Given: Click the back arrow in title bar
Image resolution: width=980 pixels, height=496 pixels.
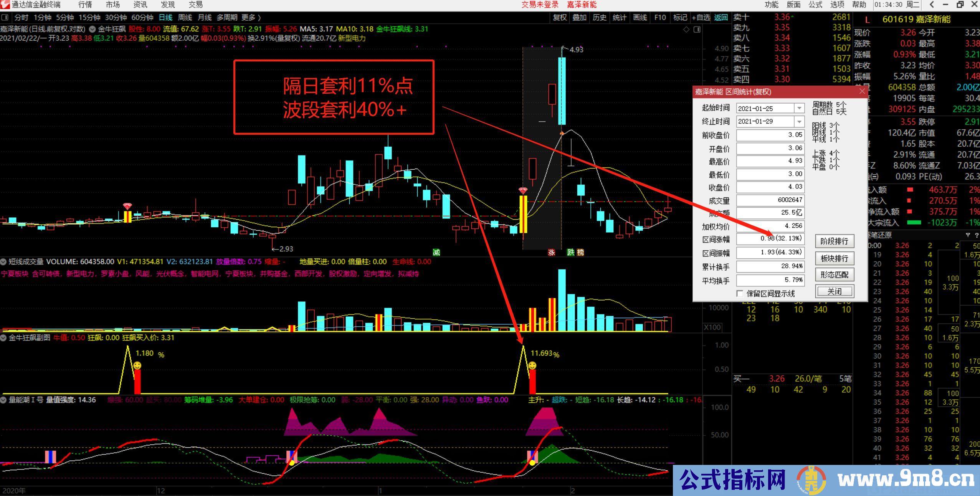Looking at the screenshot, I should point(932,5).
